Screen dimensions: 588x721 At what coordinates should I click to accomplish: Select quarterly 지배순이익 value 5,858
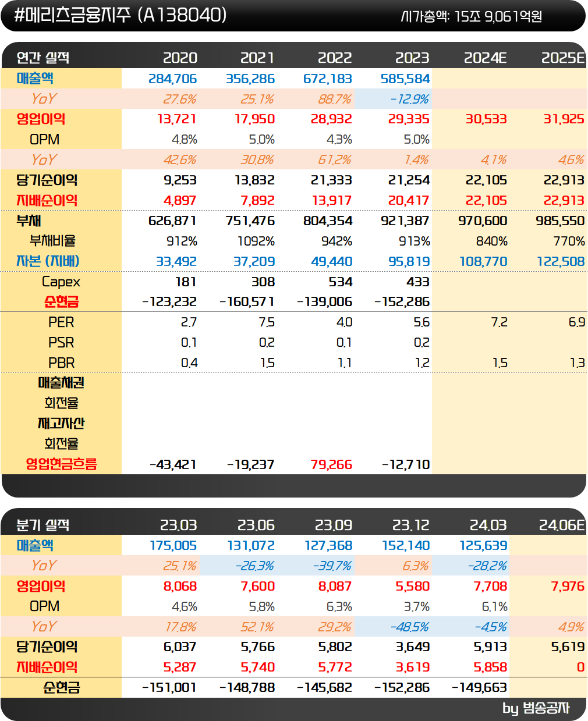coord(490,667)
